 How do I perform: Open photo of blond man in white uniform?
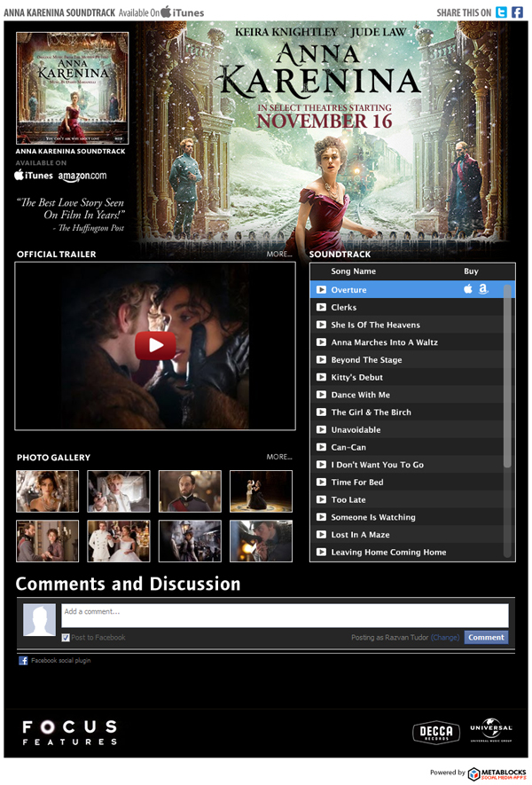119,491
